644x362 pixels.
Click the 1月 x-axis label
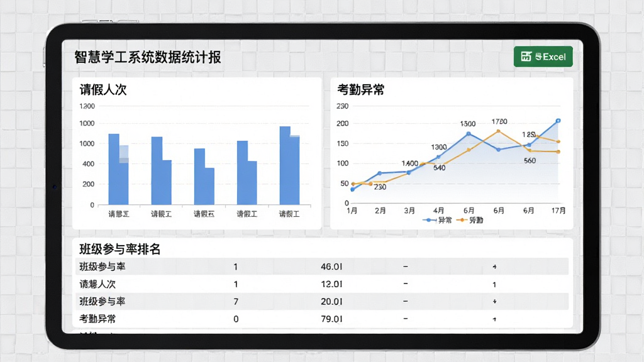[352, 211]
